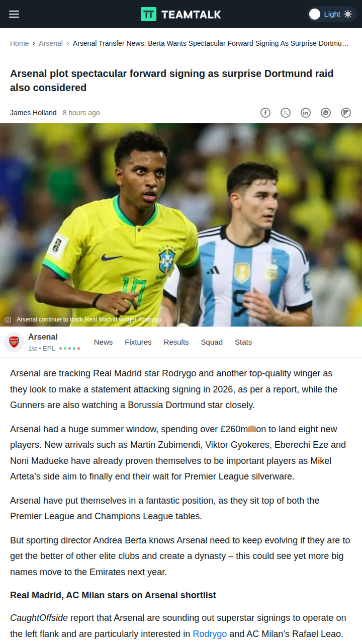
Task: Share article on Facebook
Action: 265,113
